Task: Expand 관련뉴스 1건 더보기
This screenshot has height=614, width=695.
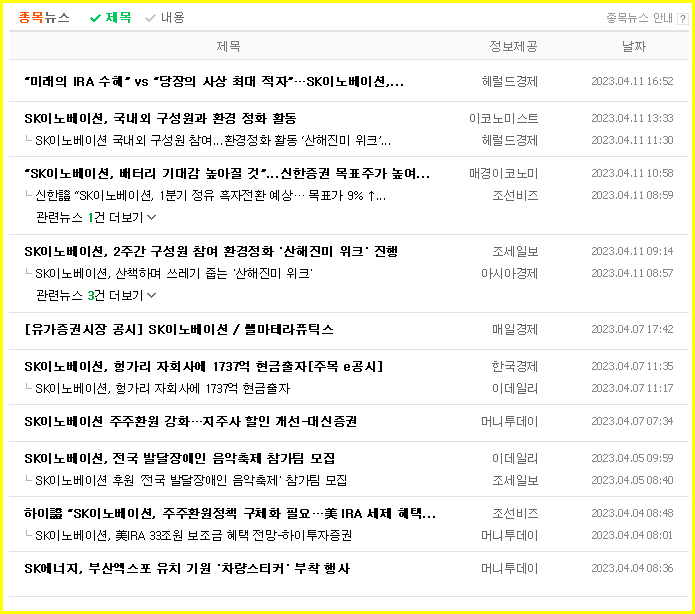Action: coord(96,218)
